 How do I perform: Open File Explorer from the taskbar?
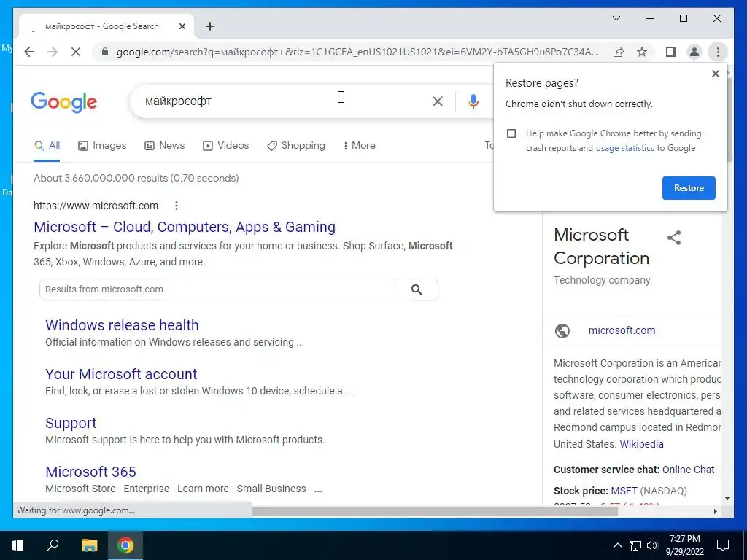tap(89, 545)
